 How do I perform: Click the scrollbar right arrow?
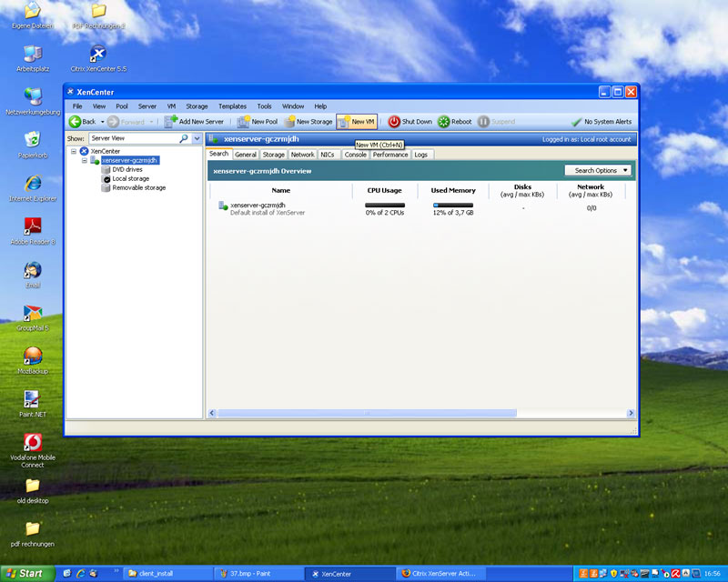click(631, 413)
